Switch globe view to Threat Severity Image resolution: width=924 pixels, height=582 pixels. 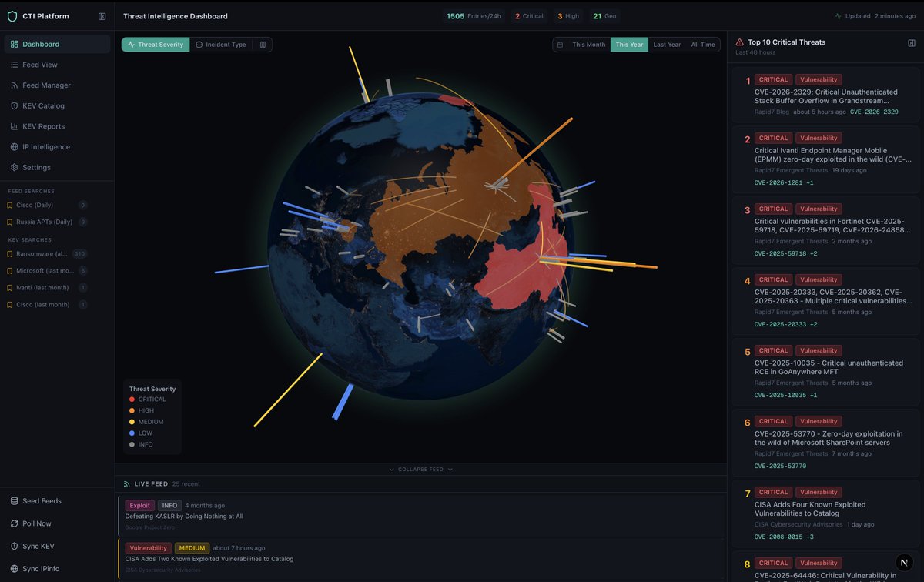click(156, 45)
